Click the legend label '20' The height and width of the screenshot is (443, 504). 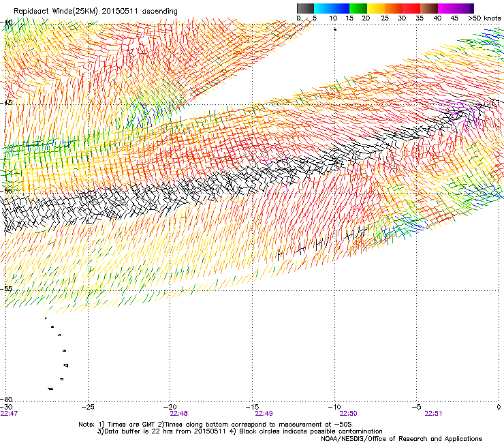(366, 18)
